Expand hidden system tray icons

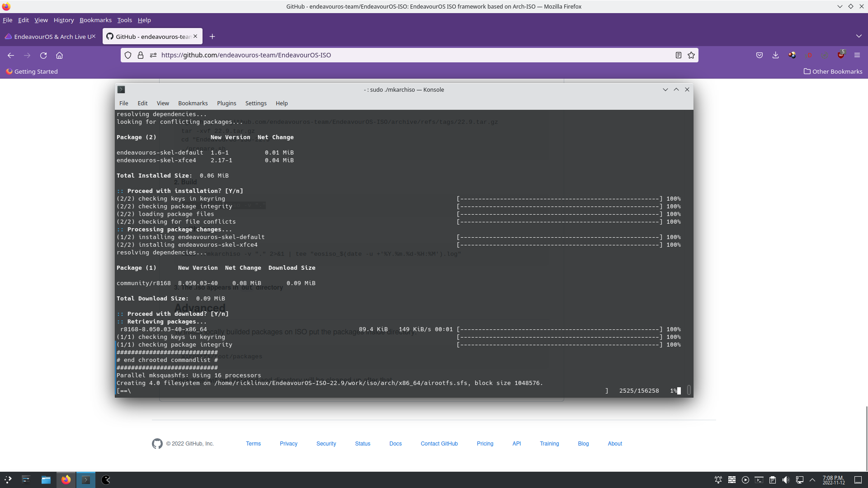pyautogui.click(x=812, y=480)
